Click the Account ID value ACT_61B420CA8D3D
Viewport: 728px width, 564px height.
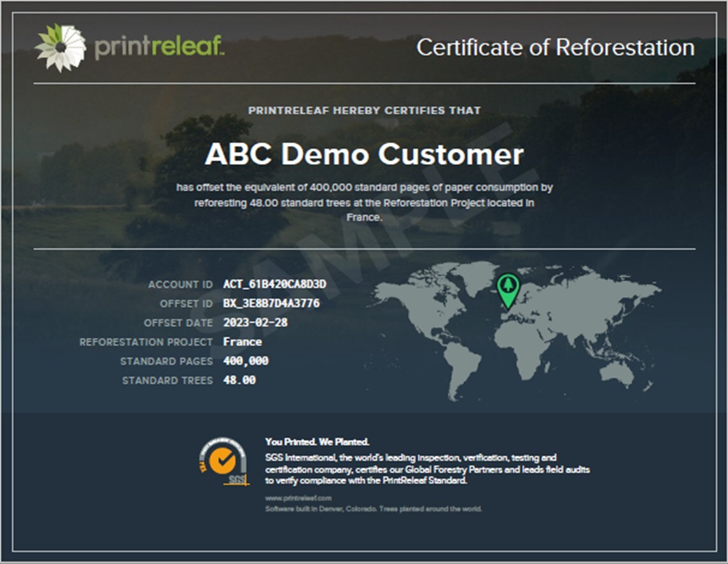(x=274, y=284)
